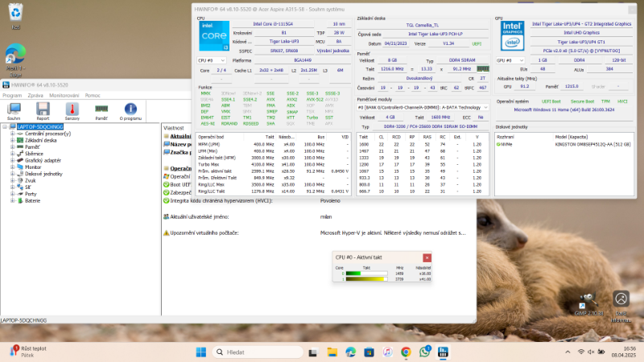Viewport: 644px width, 362px height.
Task: Click the Vlastnost column header
Action: pyautogui.click(x=174, y=128)
